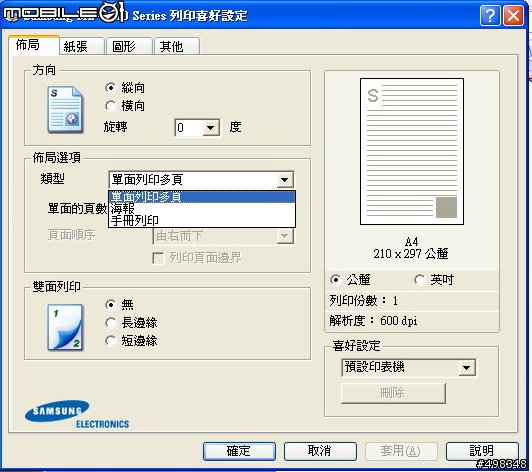This screenshot has width=532, height=472.
Task: Select 手冊列印 booklet option in list
Action: (x=202, y=220)
